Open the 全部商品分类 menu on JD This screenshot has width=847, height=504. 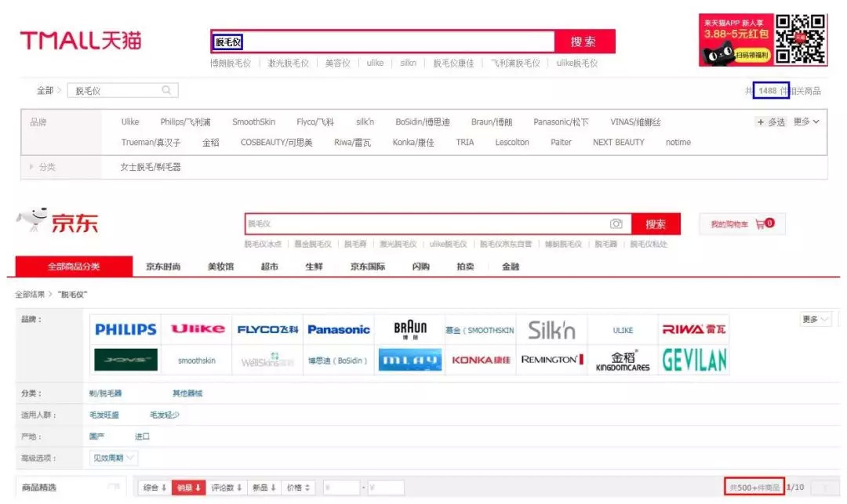(x=74, y=267)
